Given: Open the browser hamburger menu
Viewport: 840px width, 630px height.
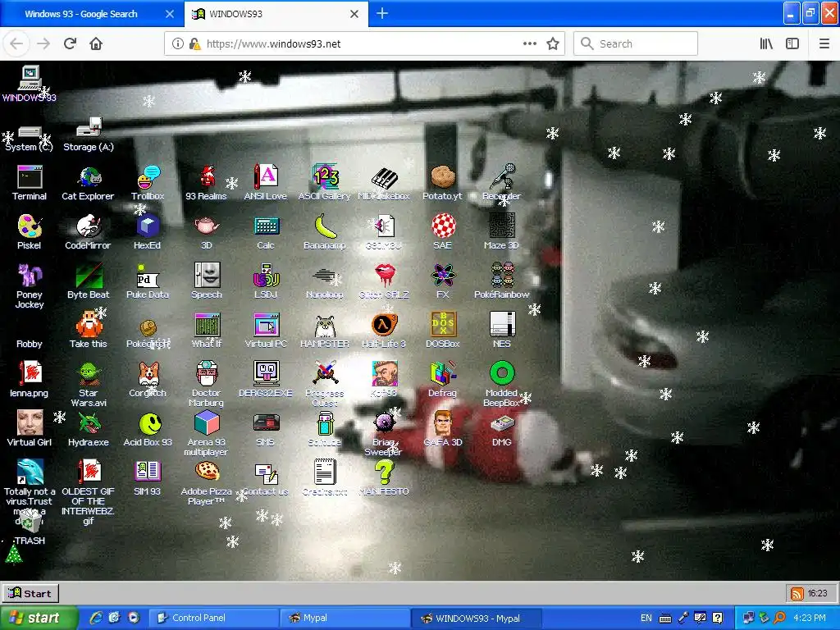Looking at the screenshot, I should pyautogui.click(x=824, y=44).
